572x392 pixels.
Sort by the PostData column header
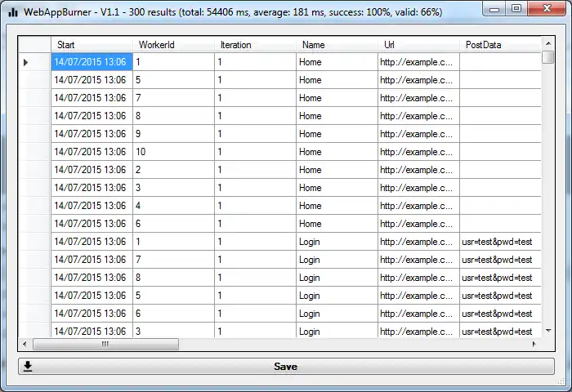click(x=500, y=44)
